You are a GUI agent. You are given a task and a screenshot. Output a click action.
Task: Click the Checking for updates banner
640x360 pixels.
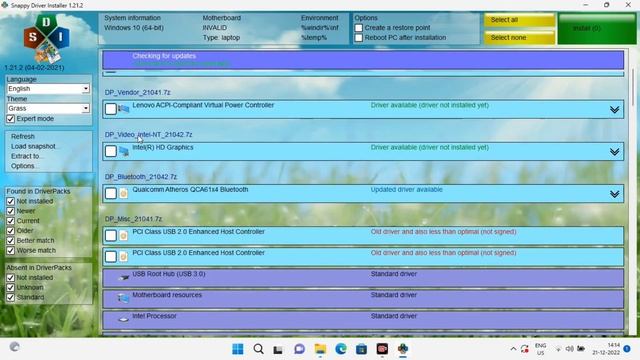tap(363, 60)
